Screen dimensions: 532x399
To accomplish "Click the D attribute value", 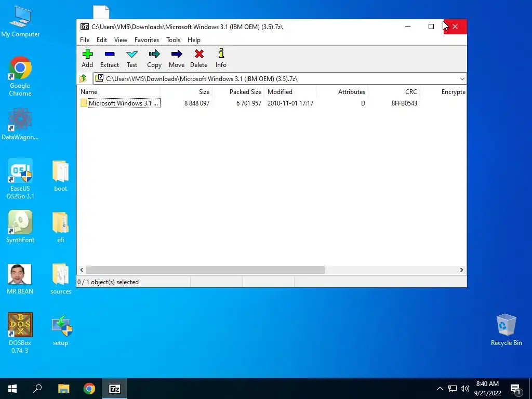I will (363, 103).
